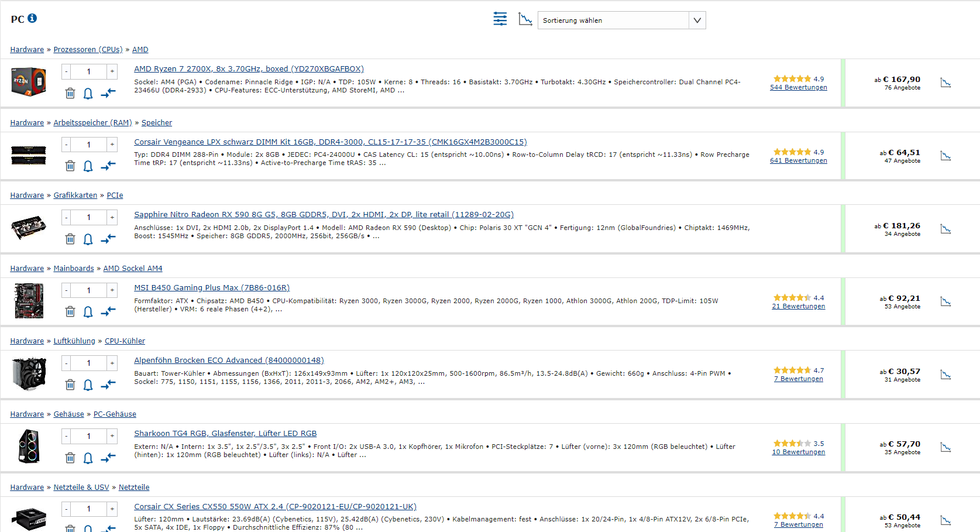The image size is (980, 532).
Task: Edit quantity field for Sharkoon TG4 RGB
Action: (89, 436)
